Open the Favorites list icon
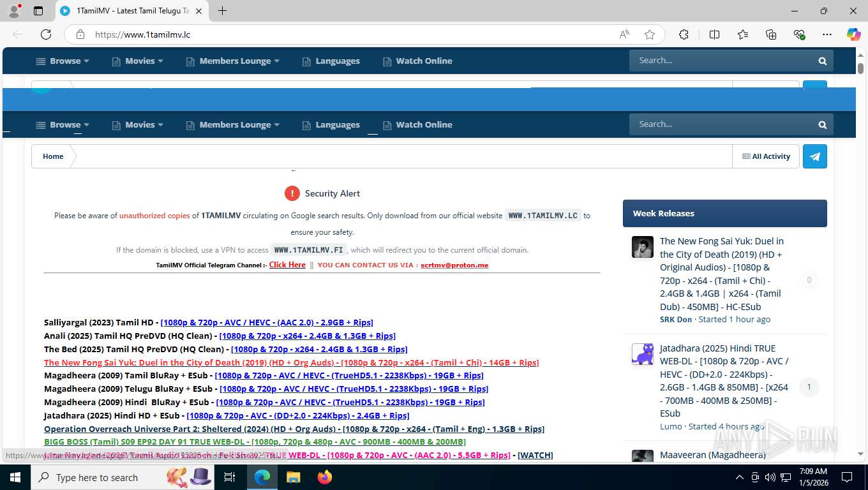The height and width of the screenshot is (490, 868). click(x=743, y=34)
